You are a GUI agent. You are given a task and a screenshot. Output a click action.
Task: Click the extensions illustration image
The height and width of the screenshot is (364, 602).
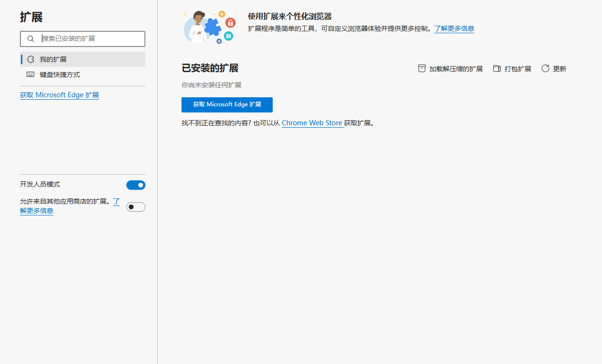pyautogui.click(x=210, y=27)
